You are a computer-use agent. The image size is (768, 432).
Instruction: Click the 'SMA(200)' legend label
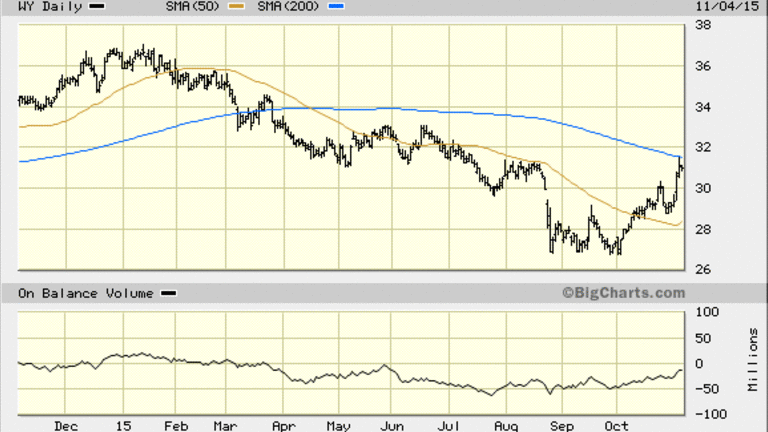[x=288, y=6]
